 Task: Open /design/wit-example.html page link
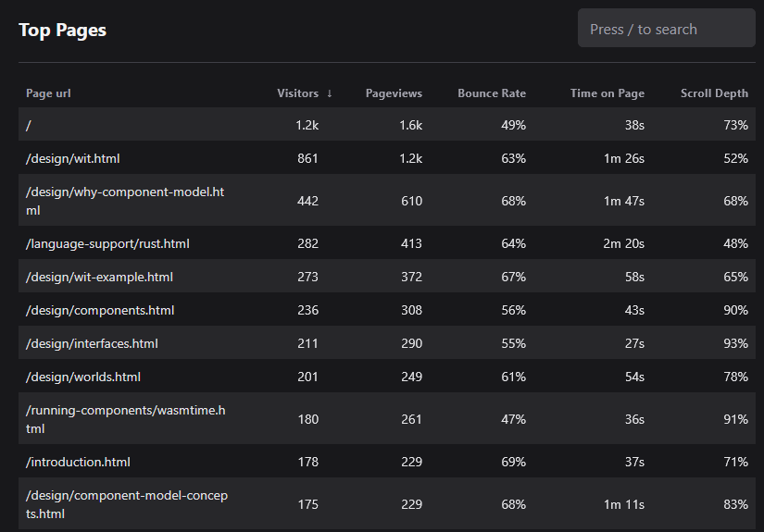pos(99,277)
